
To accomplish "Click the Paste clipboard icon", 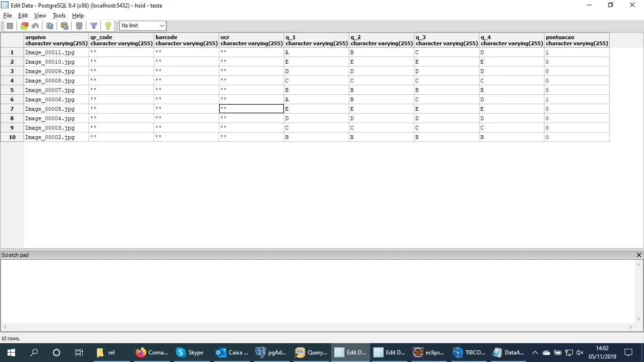I will (65, 26).
